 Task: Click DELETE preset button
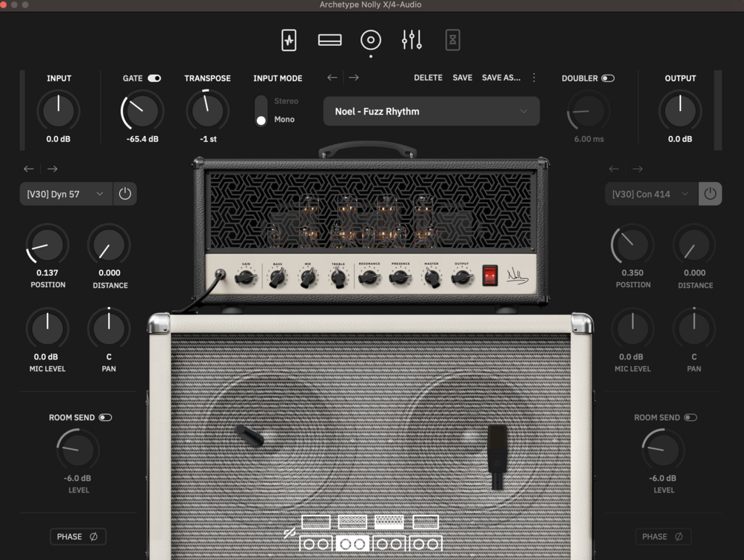point(428,77)
